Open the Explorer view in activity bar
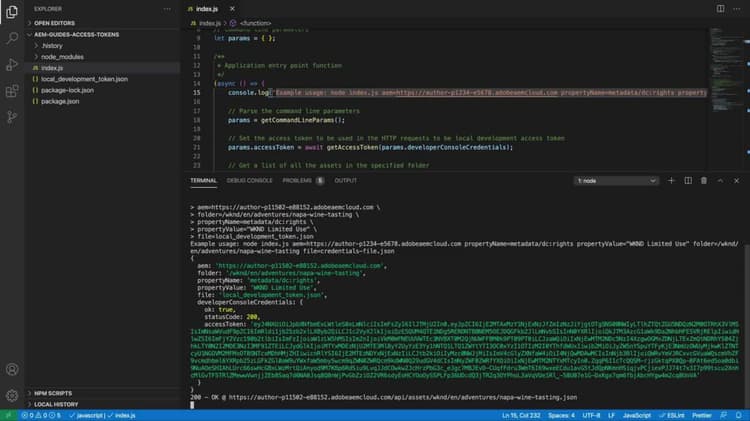This screenshot has width=750, height=421. tap(12, 11)
